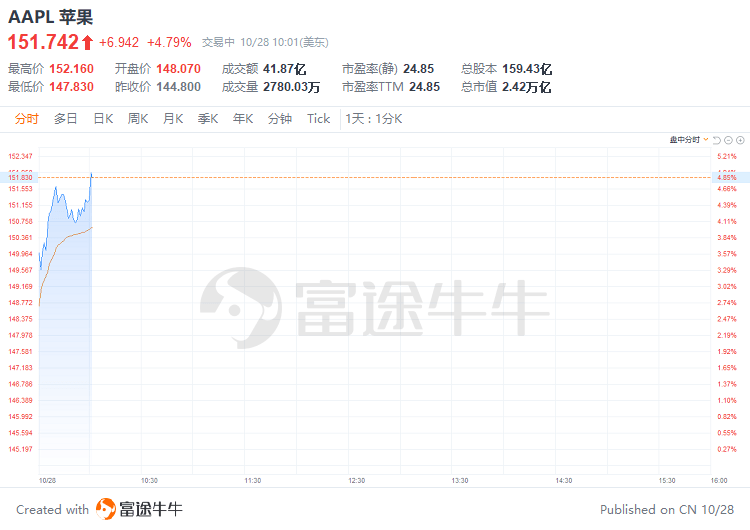Switch to the 年K tab
The width and height of the screenshot is (750, 530).
[x=243, y=119]
